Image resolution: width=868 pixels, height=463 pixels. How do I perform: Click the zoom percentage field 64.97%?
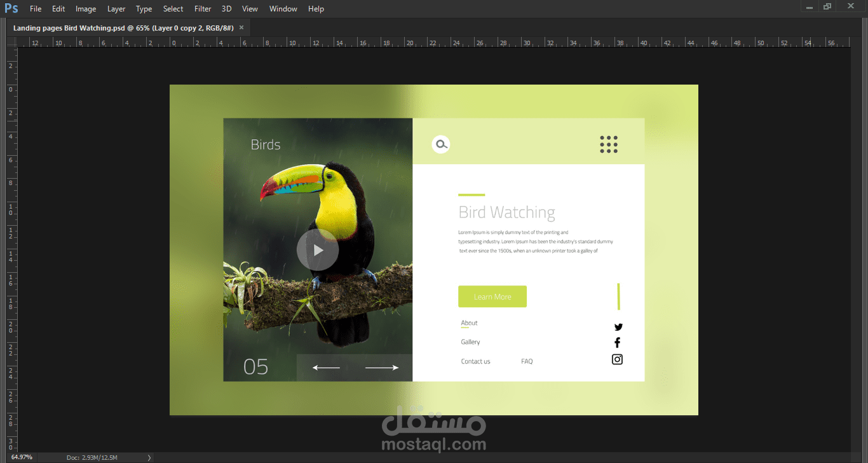click(22, 457)
